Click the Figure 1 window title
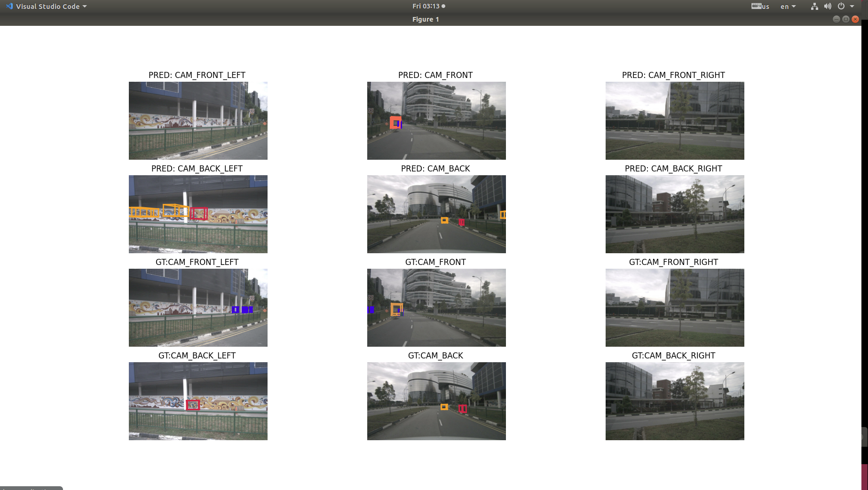The width and height of the screenshot is (868, 490). tap(425, 19)
